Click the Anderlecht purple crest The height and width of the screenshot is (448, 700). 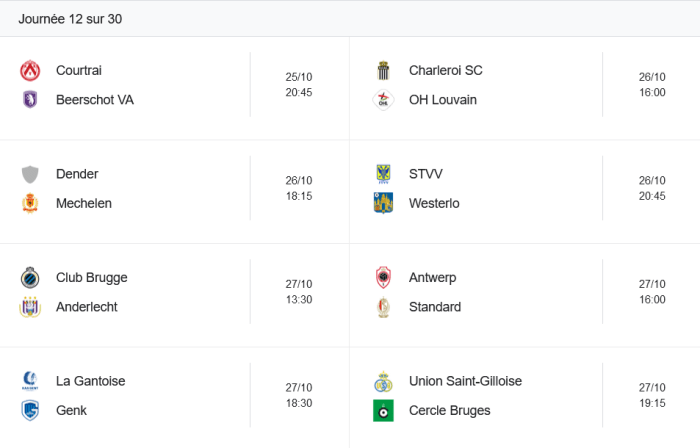pyautogui.click(x=30, y=307)
